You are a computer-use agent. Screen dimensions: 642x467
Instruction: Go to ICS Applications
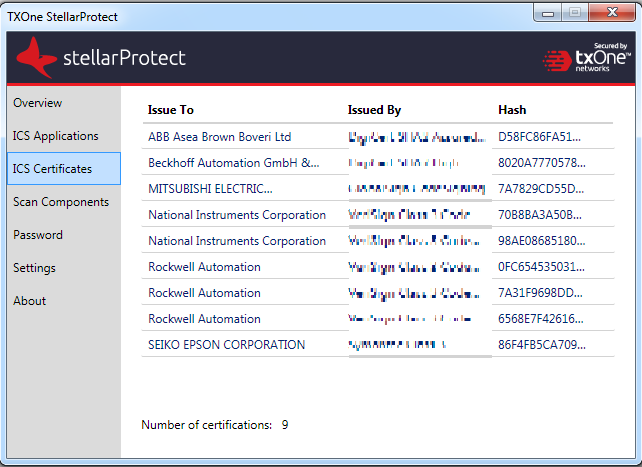tap(64, 136)
